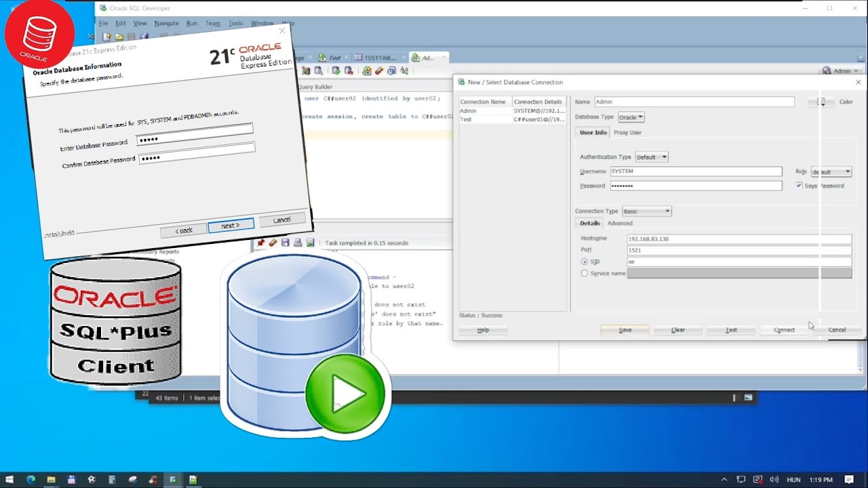
Task: Open the Database Type dropdown
Action: [x=631, y=117]
